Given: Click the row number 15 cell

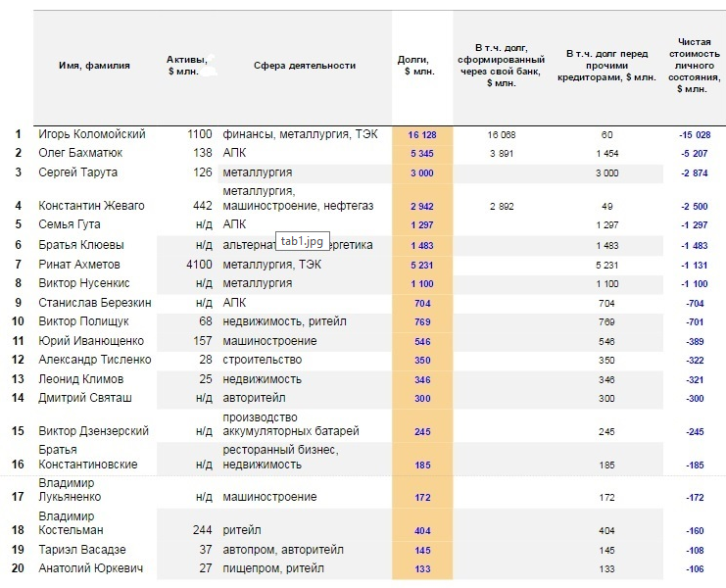Looking at the screenshot, I should pyautogui.click(x=18, y=431).
